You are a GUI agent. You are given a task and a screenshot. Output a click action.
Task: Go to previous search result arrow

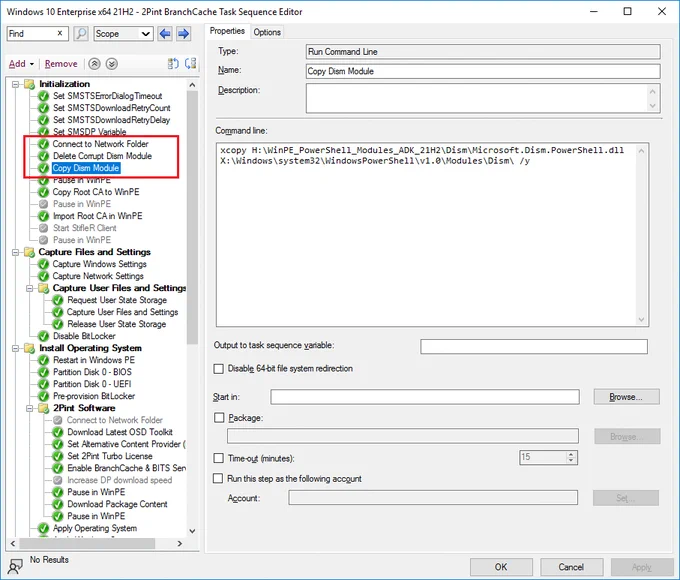click(165, 33)
